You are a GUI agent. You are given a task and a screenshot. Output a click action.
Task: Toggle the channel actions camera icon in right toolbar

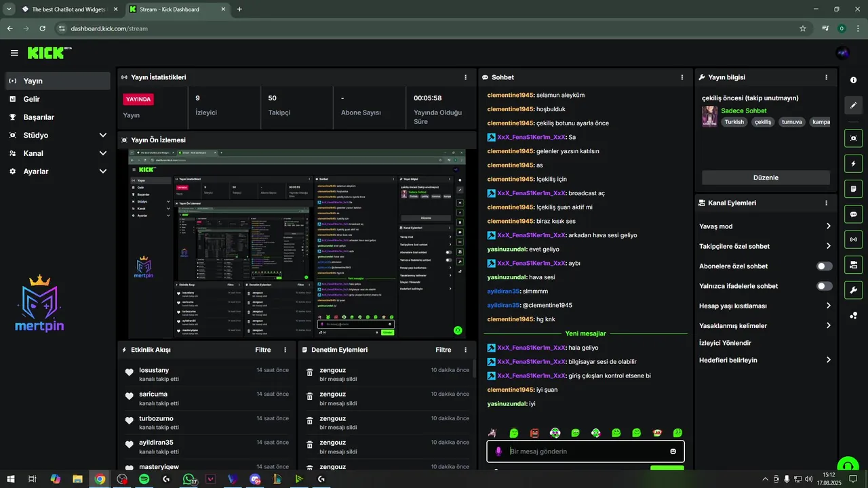[853, 264]
